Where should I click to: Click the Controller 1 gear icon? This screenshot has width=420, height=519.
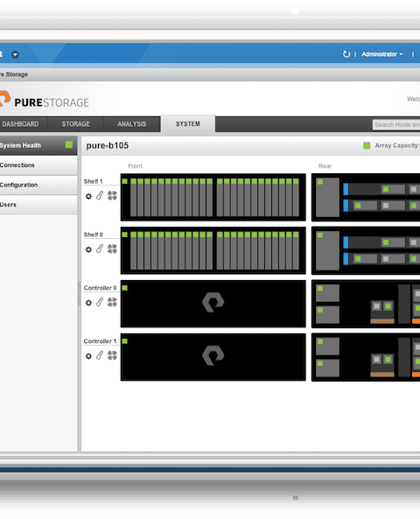coord(88,356)
